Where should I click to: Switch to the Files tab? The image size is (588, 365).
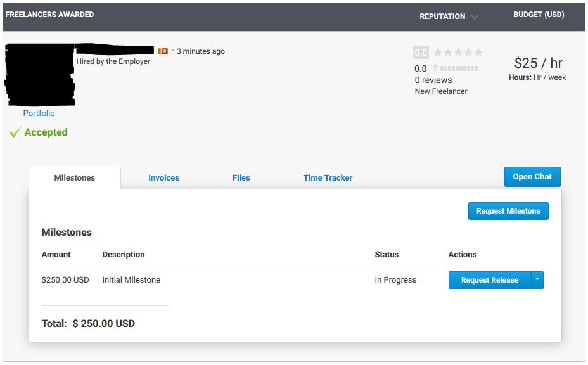[x=241, y=178]
